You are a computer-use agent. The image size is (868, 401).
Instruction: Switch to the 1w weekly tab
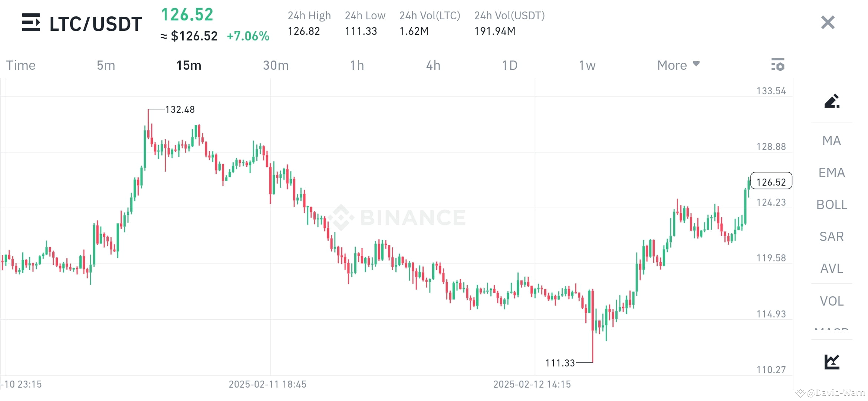pos(587,65)
